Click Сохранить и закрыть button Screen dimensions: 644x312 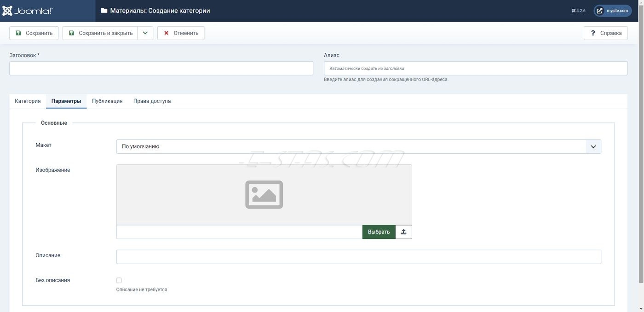tap(100, 33)
